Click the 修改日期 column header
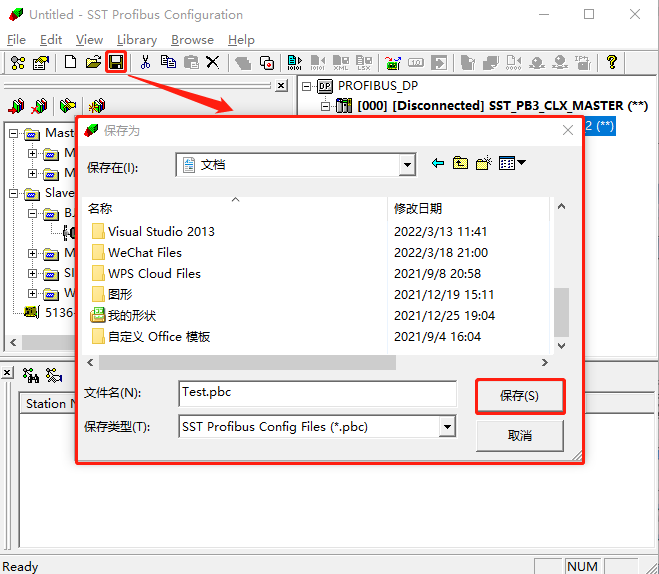The width and height of the screenshot is (659, 574). coord(468,208)
